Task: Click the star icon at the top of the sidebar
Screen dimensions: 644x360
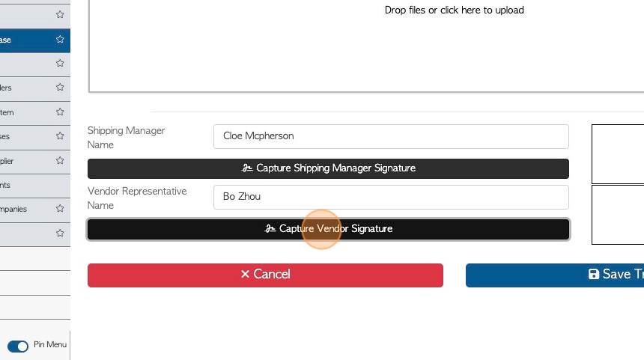Action: tap(60, 14)
